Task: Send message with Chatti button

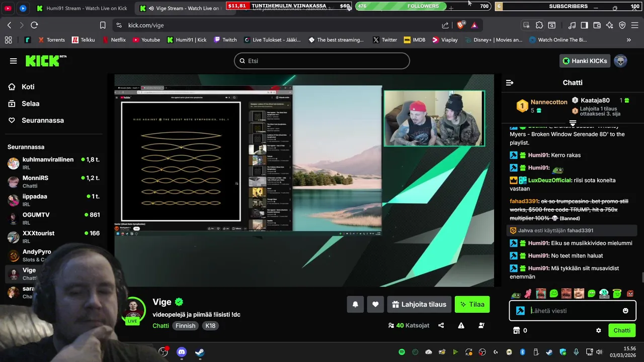Action: 622,330
